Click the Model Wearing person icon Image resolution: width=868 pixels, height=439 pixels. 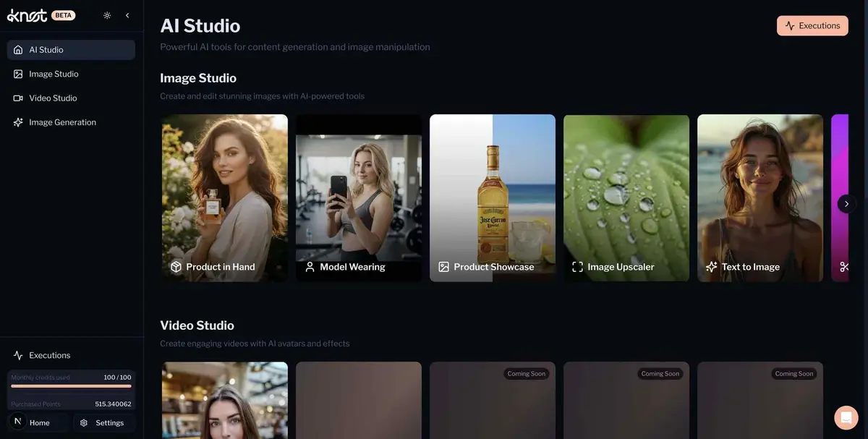310,267
